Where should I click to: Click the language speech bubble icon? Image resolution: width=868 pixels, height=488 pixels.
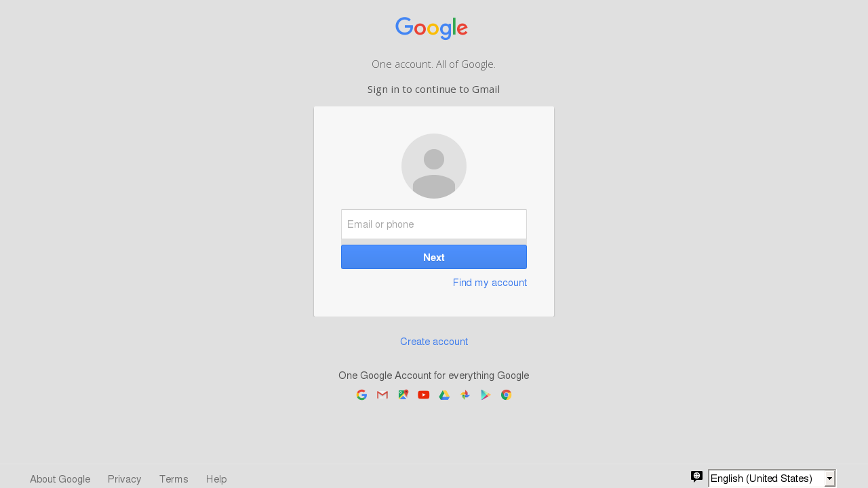[696, 477]
